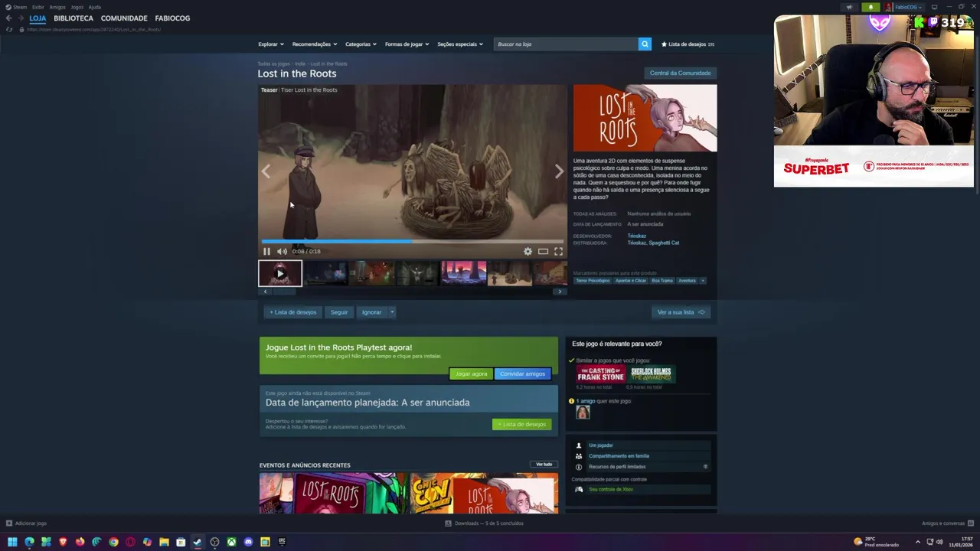Open the LOJA tab
Screen dimensions: 980x551
38,18
